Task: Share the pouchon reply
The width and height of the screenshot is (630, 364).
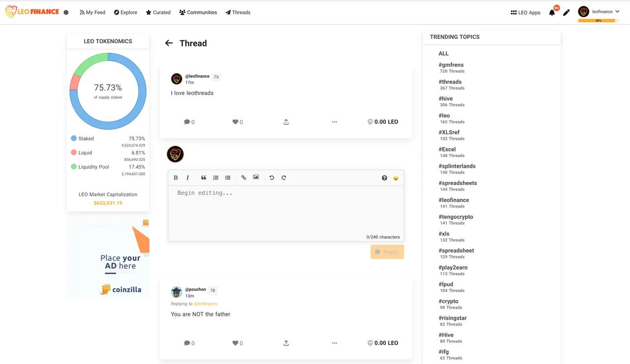Action: pos(286,343)
